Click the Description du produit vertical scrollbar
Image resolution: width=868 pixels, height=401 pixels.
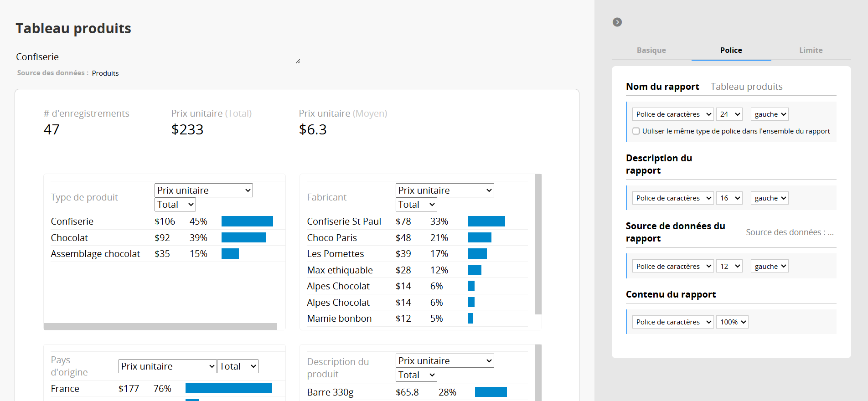(538, 373)
